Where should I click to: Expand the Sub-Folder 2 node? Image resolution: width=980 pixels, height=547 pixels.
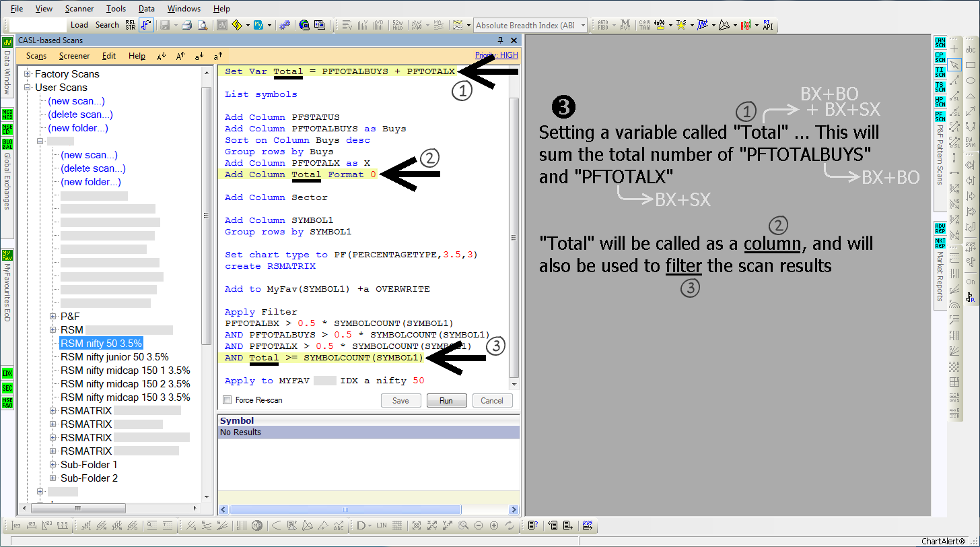(x=53, y=478)
